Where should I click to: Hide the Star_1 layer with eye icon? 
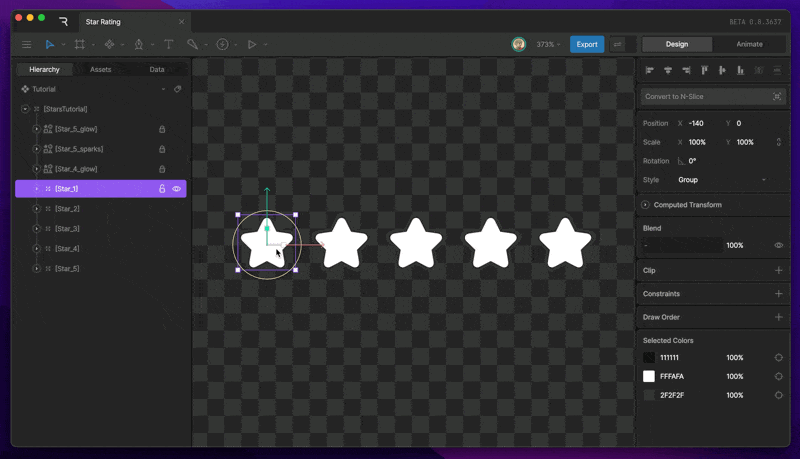(177, 189)
